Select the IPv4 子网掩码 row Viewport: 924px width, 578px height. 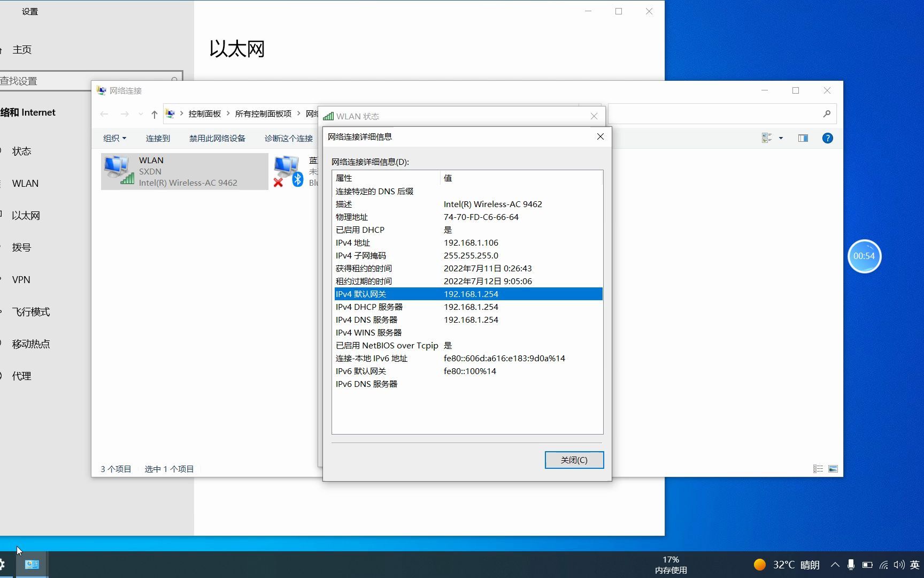pos(468,255)
